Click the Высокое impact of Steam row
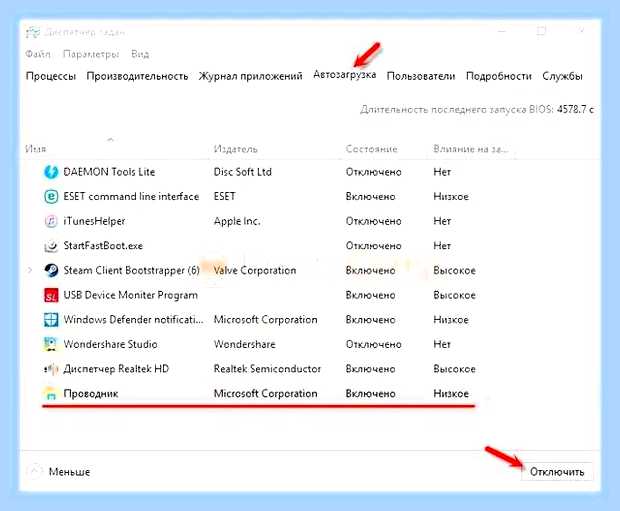620x511 pixels. (x=454, y=271)
